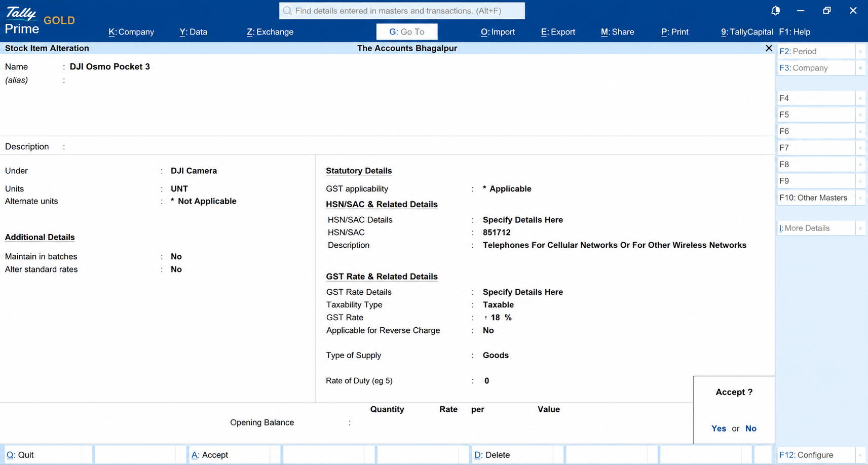The width and height of the screenshot is (868, 465).
Task: Click the HSN/SAC & Related Details heading
Action: (382, 205)
